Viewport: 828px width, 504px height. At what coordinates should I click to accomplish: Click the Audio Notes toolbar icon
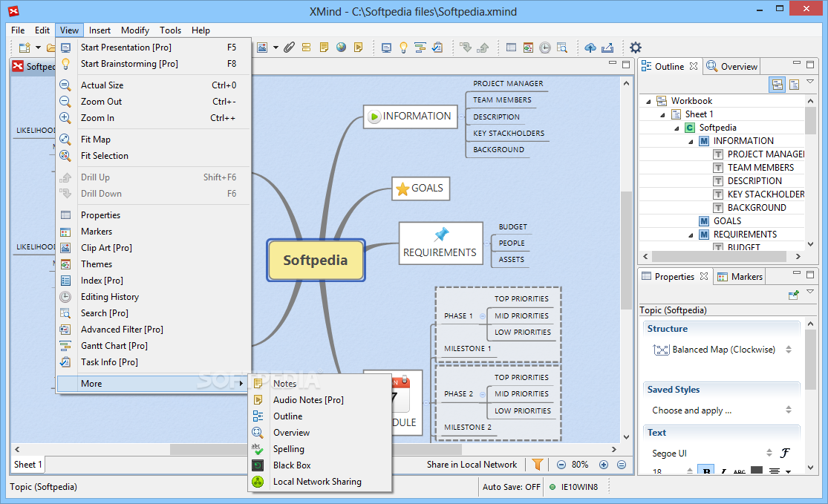(359, 48)
